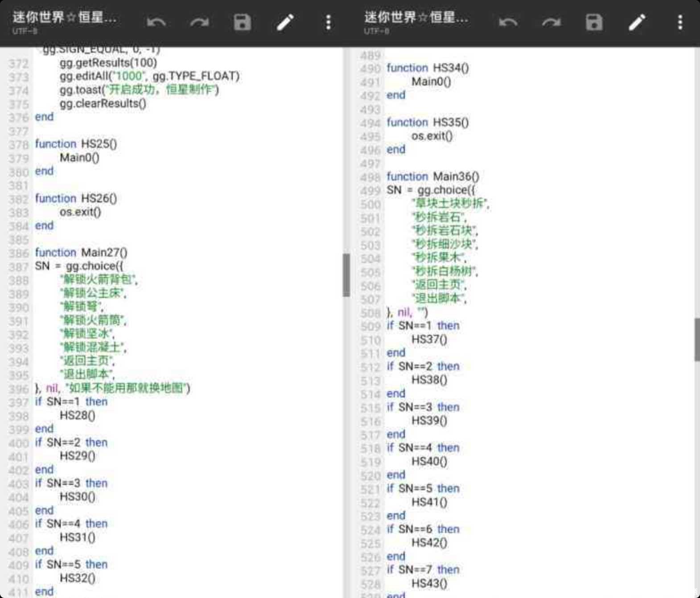Click right pane vertical scrollbar thumb
Image resolution: width=700 pixels, height=598 pixels.
[x=697, y=340]
